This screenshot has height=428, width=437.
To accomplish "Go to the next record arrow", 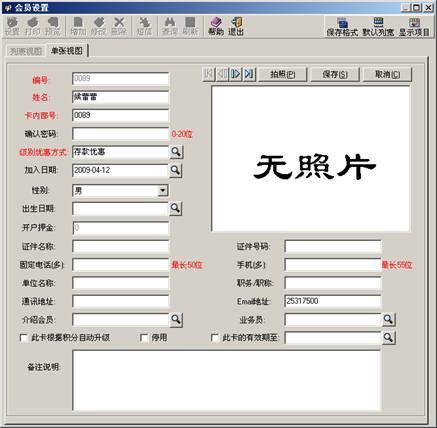I will 236,74.
